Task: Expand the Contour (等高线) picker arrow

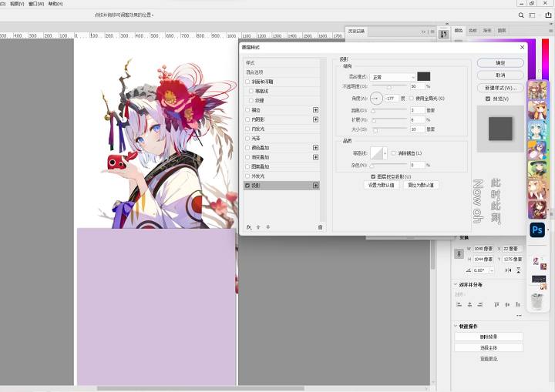Action: coord(385,153)
